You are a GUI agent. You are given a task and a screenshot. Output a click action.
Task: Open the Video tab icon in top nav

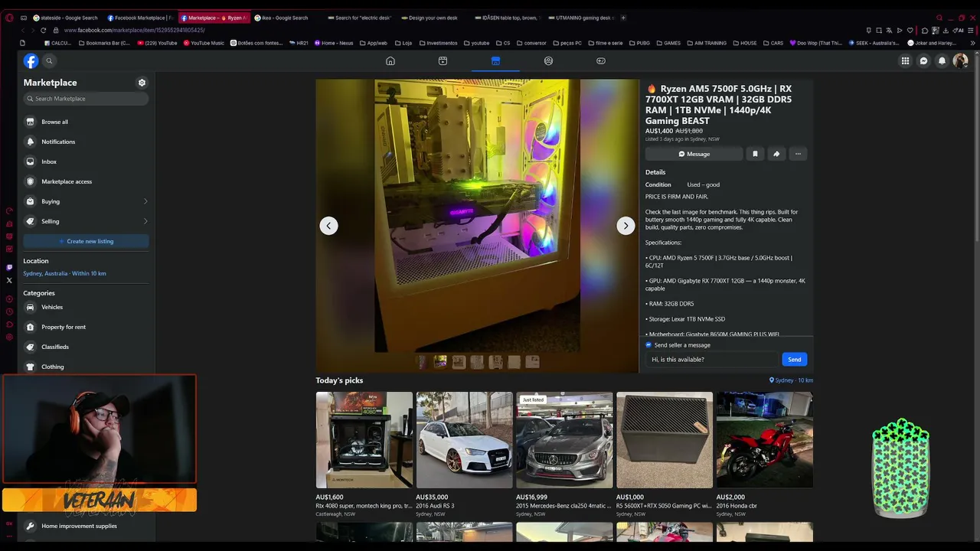coord(443,61)
